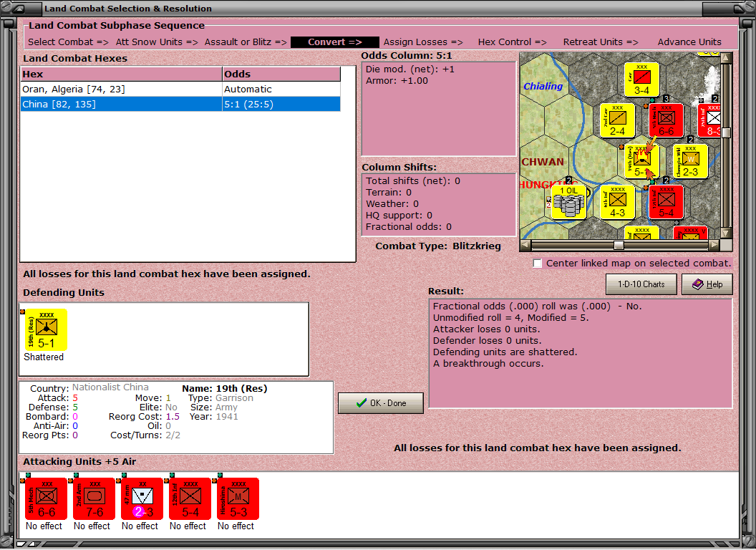
Task: Select the 2nd Arm 7-6 attacking unit
Action: pos(94,499)
